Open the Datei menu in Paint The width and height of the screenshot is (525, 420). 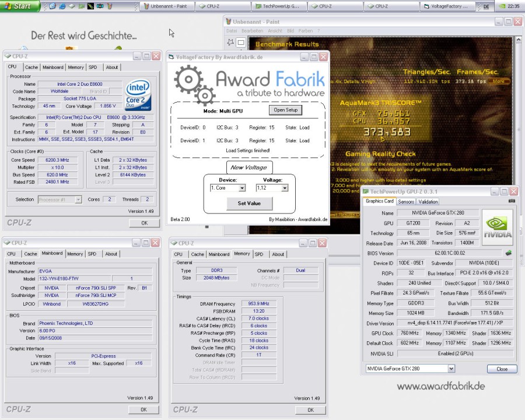pos(232,31)
